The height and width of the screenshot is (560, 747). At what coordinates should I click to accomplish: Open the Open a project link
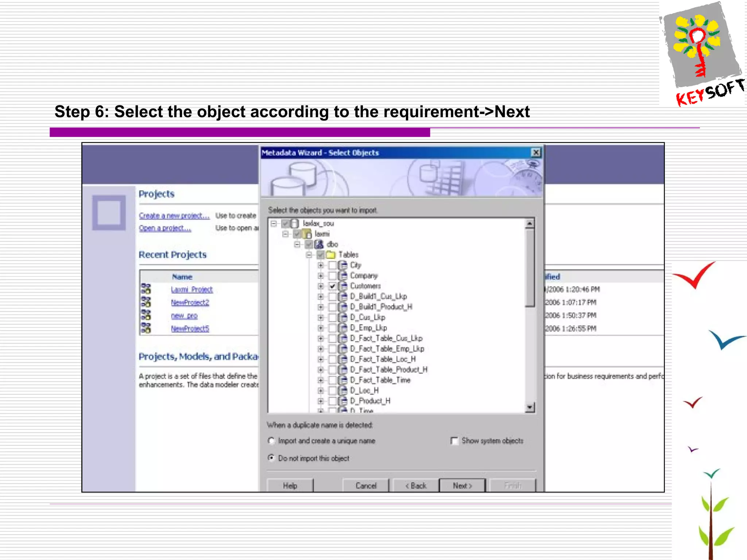[165, 228]
